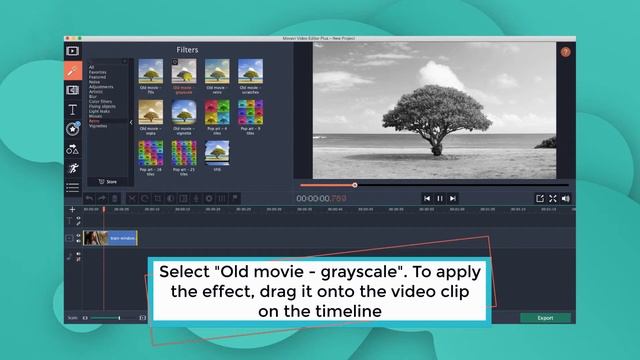This screenshot has height=360, width=640.
Task: Select the Blur filter category
Action: coord(93,96)
